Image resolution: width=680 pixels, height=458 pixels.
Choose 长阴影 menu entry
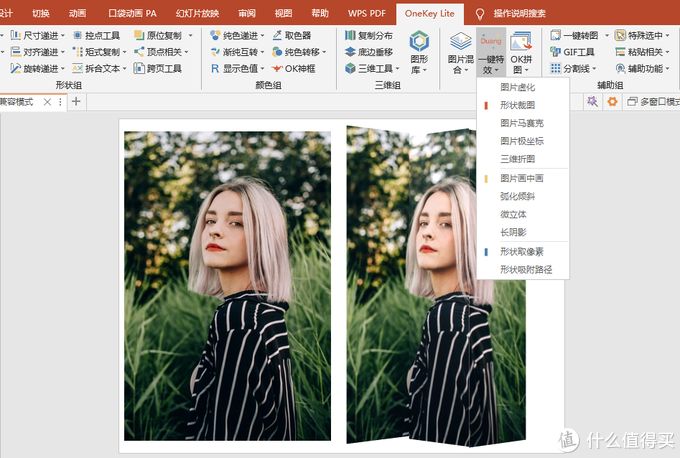coord(523,232)
